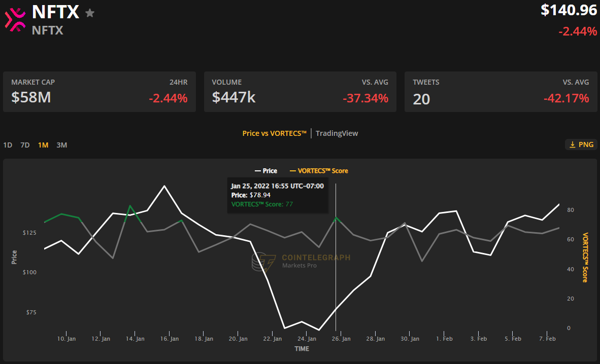This screenshot has height=364, width=600.
Task: Click the Volume stat card
Action: tap(300, 92)
